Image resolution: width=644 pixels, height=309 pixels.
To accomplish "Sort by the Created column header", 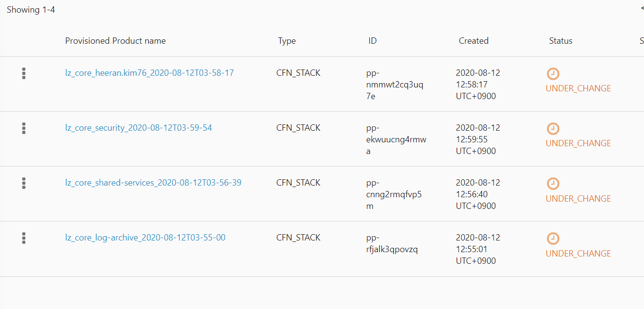I will click(474, 41).
